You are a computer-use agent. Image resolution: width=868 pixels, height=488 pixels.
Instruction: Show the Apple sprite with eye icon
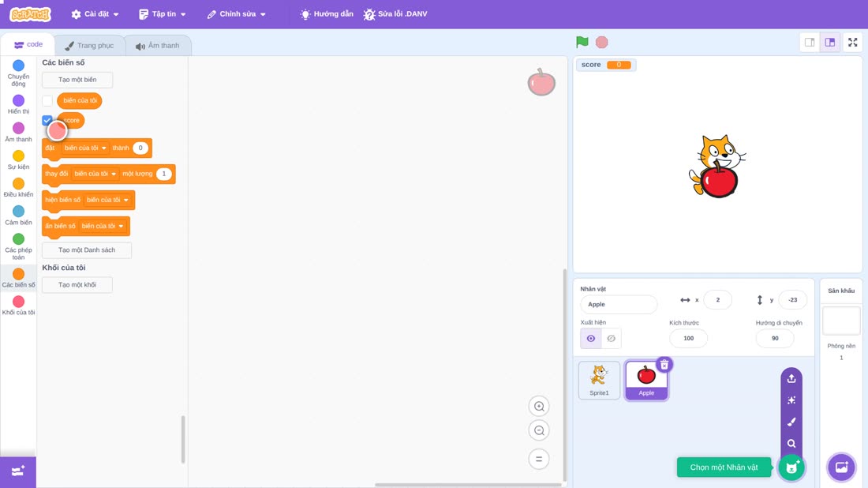[x=591, y=339]
